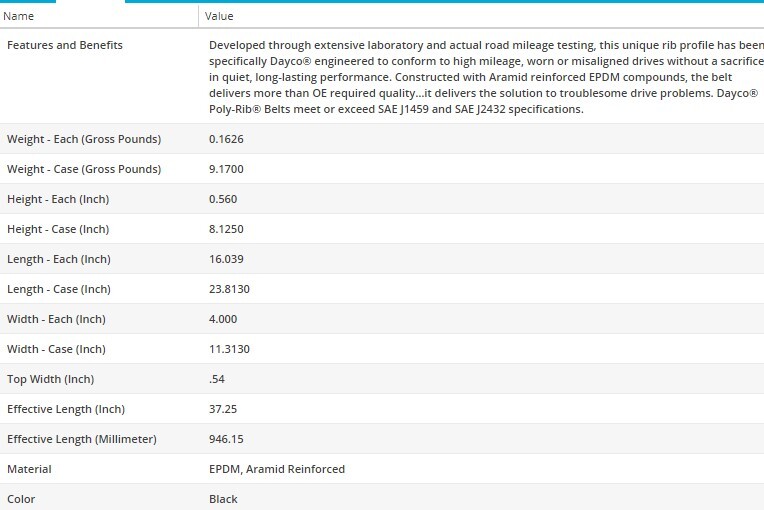The height and width of the screenshot is (510, 764).
Task: Select the Height - Each (Inch) label
Action: point(58,199)
